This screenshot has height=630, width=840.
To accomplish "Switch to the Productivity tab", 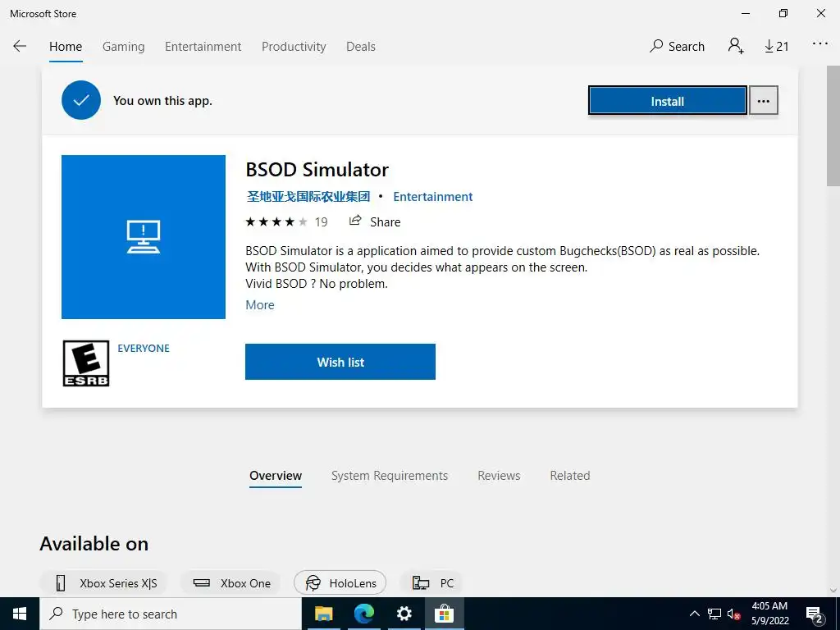I will (x=294, y=47).
